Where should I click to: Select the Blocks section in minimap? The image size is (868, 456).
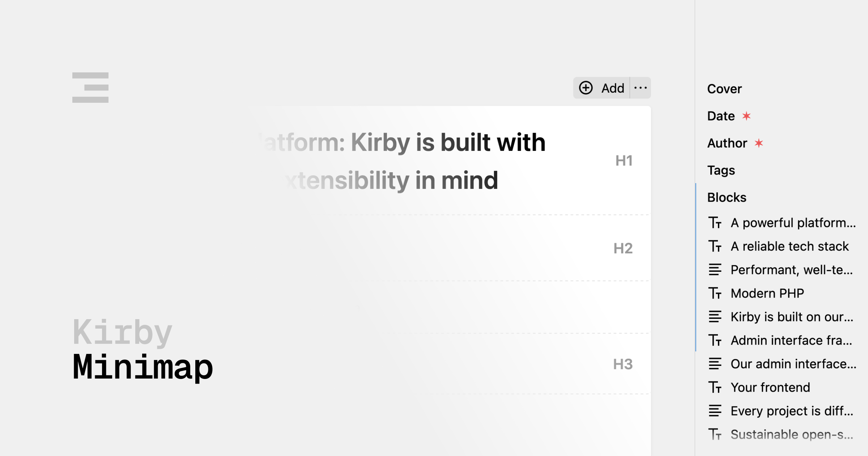click(727, 198)
